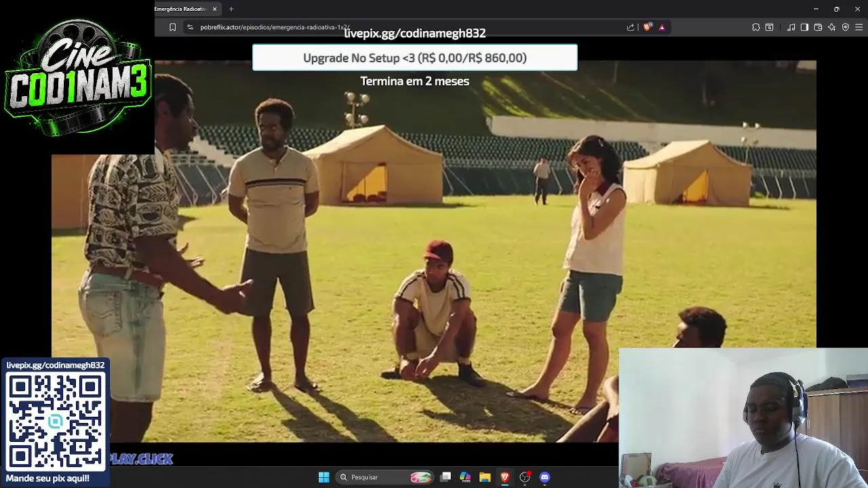Open site settings icon beside URL
Viewport: 868px width, 488px height.
pos(190,27)
